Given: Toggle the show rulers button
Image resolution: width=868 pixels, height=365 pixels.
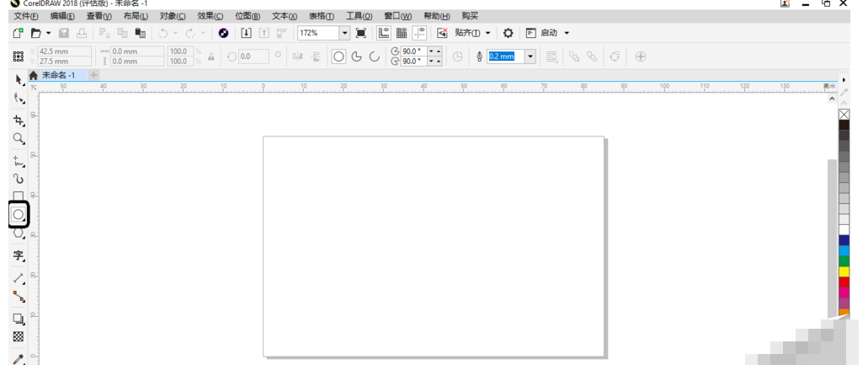Looking at the screenshot, I should [x=383, y=33].
